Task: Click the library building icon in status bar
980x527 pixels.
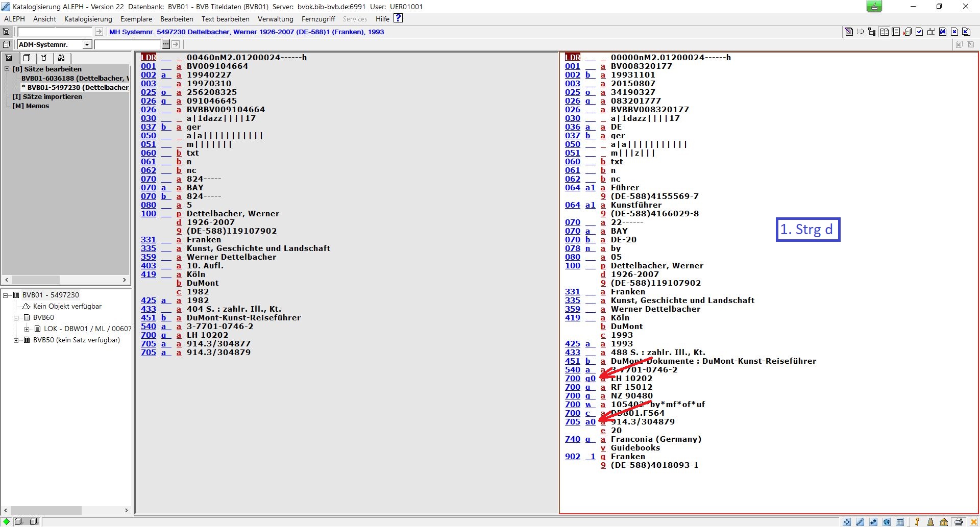Action: point(944,522)
